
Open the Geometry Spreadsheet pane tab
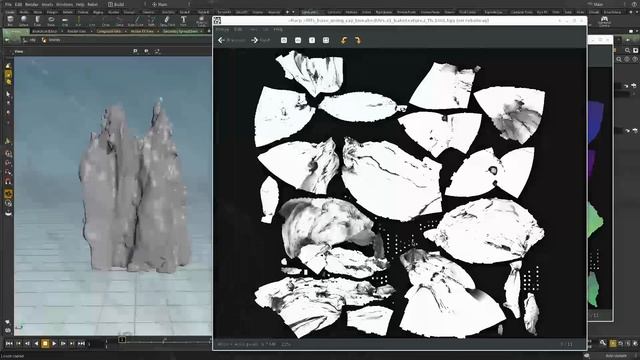tap(180, 31)
